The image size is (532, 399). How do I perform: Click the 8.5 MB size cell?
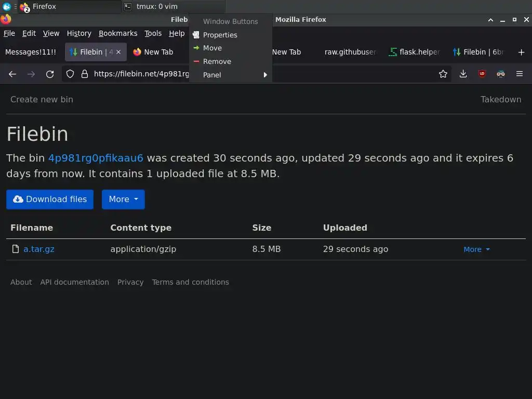(267, 249)
